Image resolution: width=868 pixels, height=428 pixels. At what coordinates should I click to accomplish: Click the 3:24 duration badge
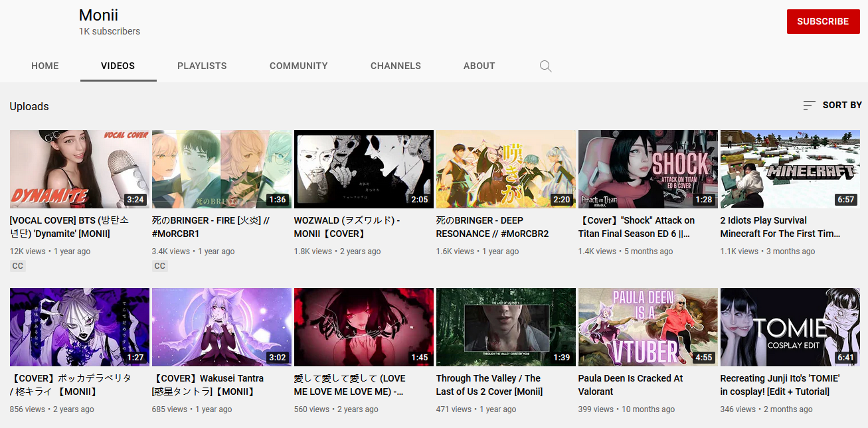tap(135, 200)
